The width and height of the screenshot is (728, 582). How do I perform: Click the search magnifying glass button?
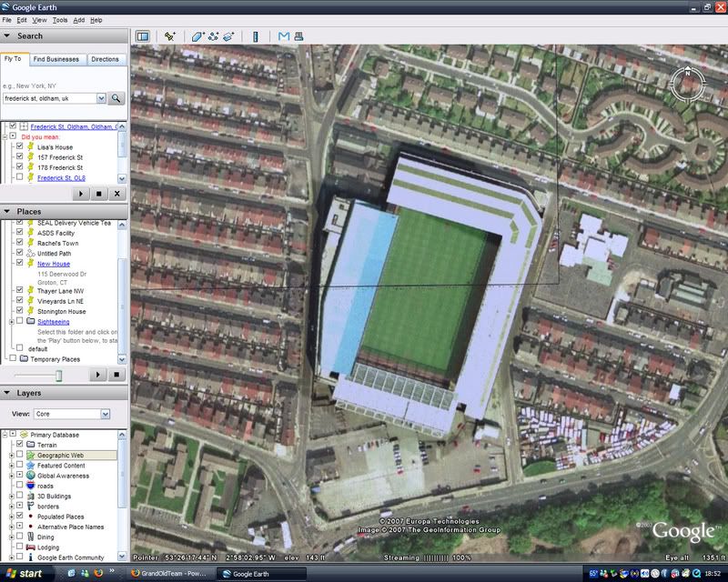click(116, 98)
